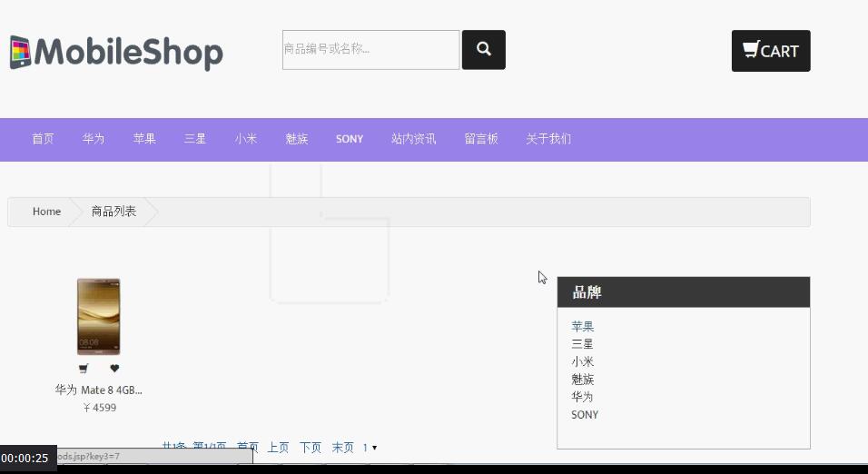This screenshot has width=868, height=474.
Task: Open 三星 in the purple navbar
Action: pyautogui.click(x=195, y=139)
